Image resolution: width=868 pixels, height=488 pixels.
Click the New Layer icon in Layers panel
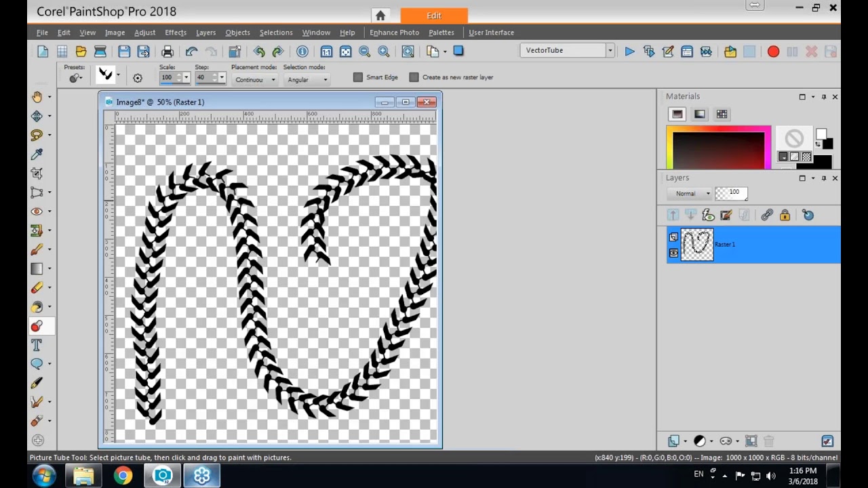coord(673,441)
